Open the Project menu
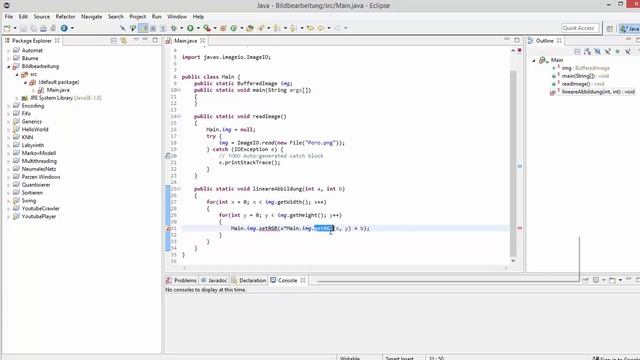640x360 pixels. point(138,17)
